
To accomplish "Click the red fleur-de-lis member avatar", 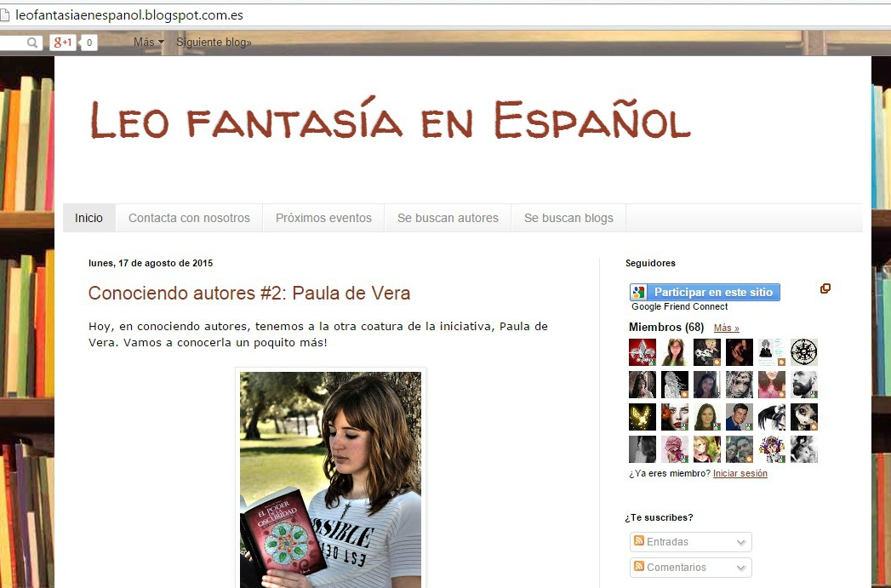I will point(642,352).
